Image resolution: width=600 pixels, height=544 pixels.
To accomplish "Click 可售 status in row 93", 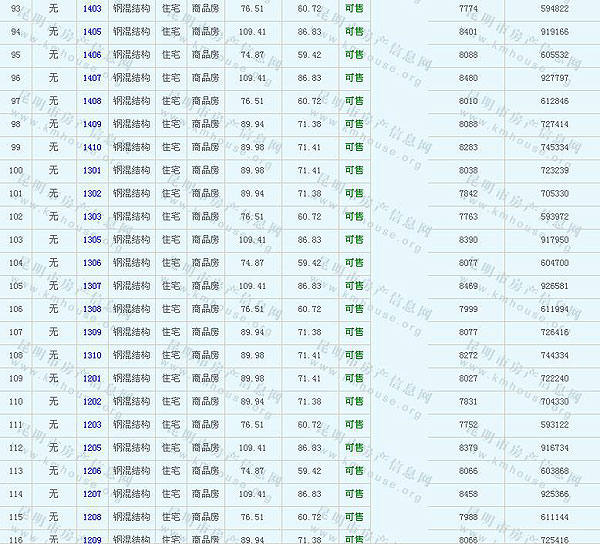I will coord(354,8).
